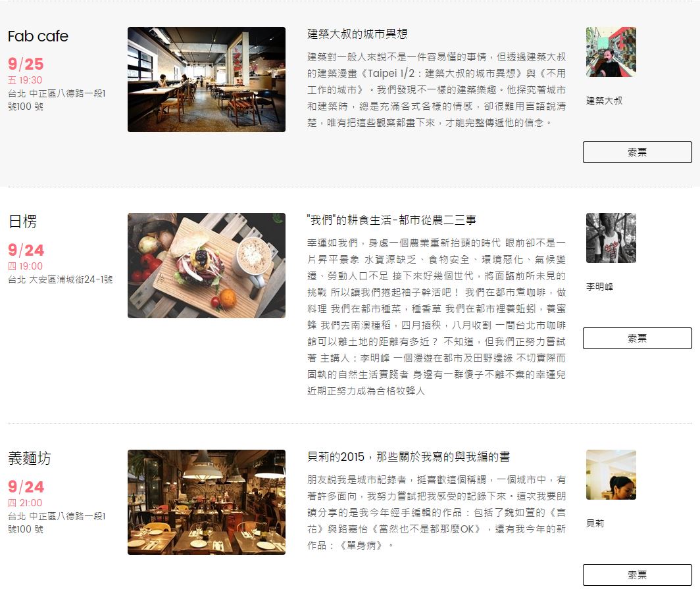
Task: Click speaker name 李明峰
Action: [599, 287]
